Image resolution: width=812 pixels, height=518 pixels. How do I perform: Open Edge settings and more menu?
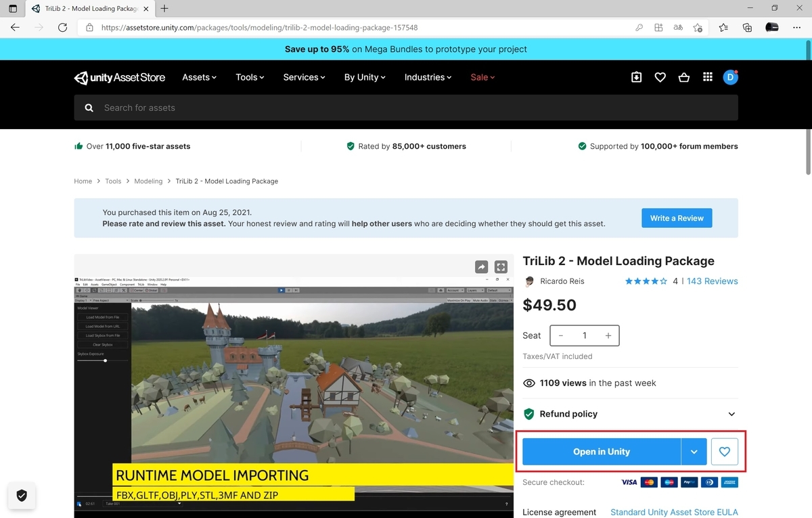(x=796, y=28)
